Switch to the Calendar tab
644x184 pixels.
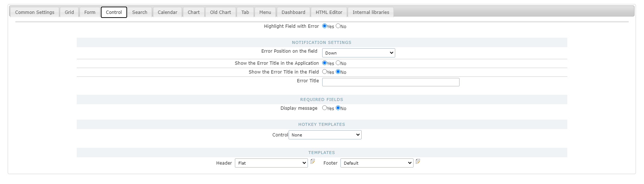(167, 12)
